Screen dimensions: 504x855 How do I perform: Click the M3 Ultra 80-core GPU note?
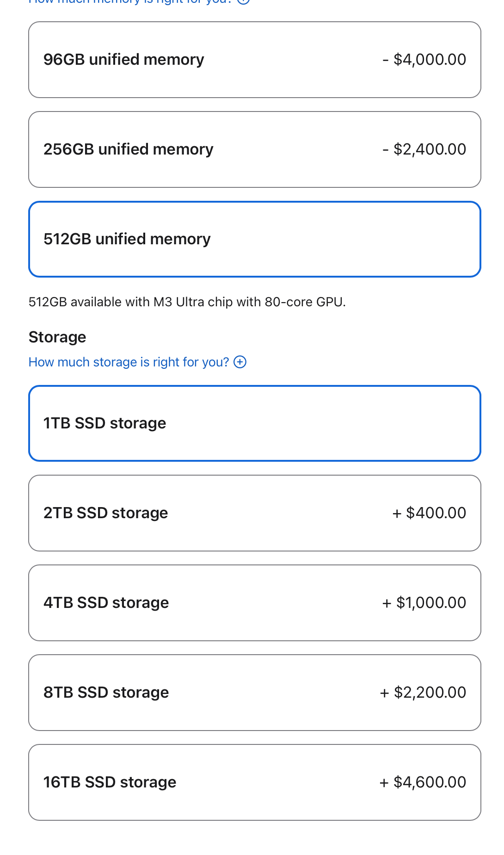(187, 302)
